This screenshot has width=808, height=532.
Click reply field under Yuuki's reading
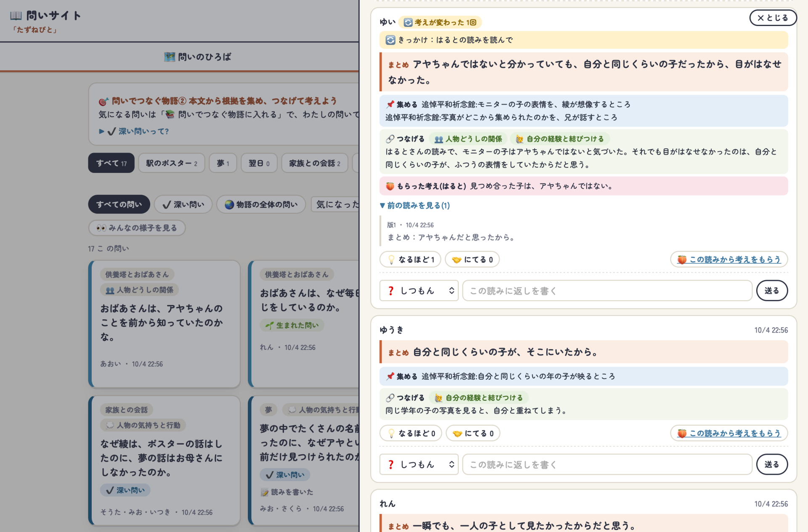(x=607, y=464)
